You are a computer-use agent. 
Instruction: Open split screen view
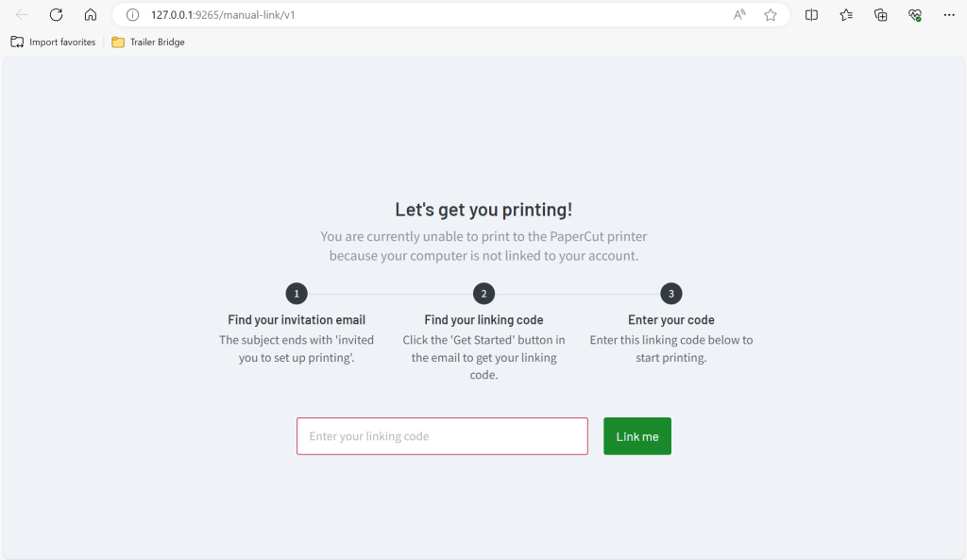click(811, 15)
